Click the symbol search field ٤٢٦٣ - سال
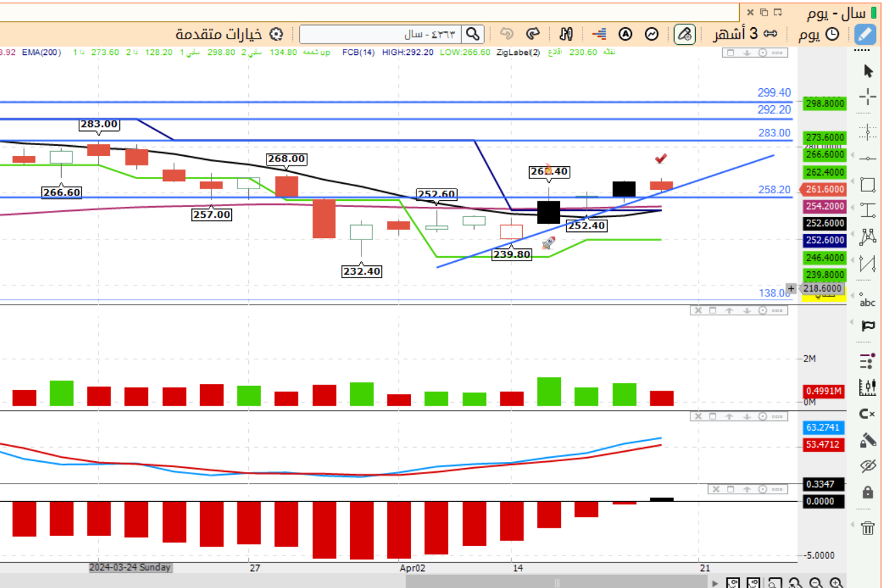Image resolution: width=885 pixels, height=588 pixels. click(381, 34)
